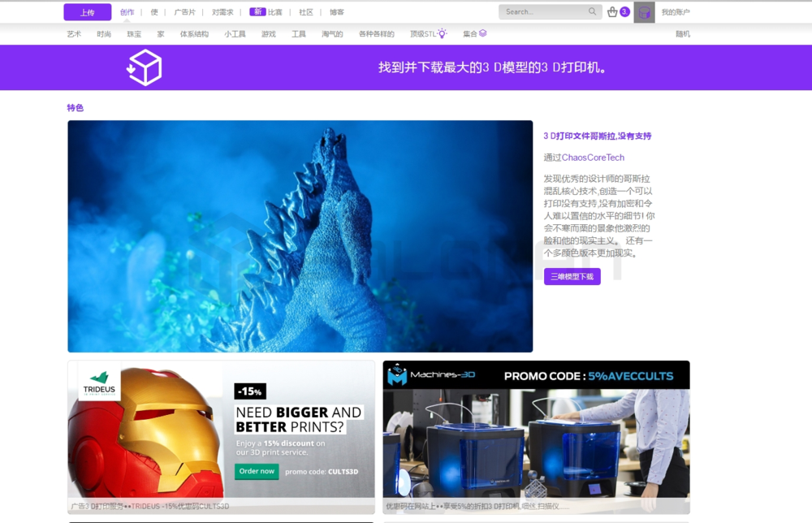This screenshot has height=523, width=812.
Task: Open the 比赛 contests link
Action: point(275,12)
